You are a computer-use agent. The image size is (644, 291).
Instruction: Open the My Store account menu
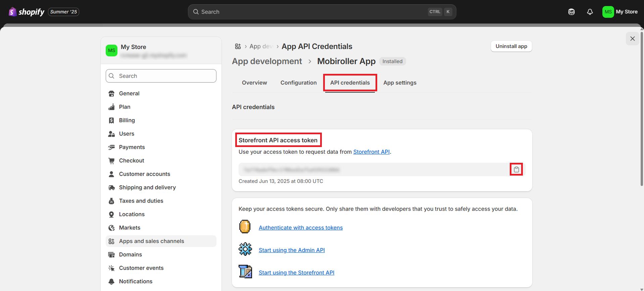click(620, 12)
